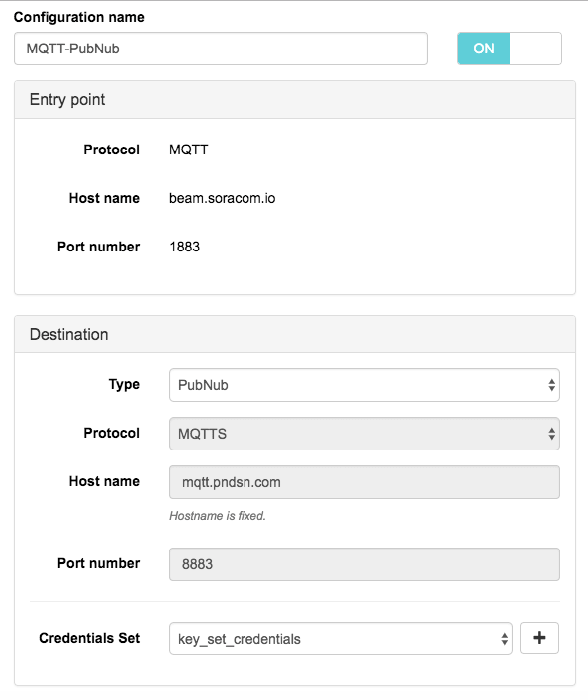Click the white OFF side of switch
Viewport: 588px width, 700px height.
tap(536, 49)
